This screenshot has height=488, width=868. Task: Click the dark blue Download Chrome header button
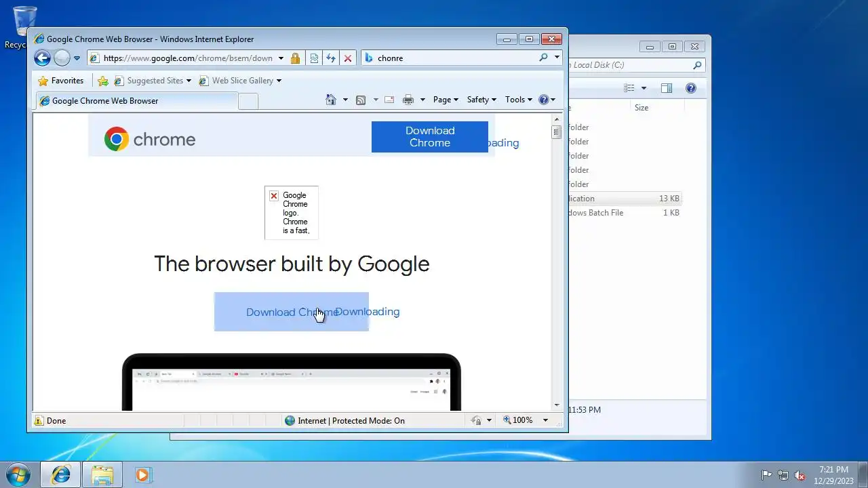(x=430, y=137)
